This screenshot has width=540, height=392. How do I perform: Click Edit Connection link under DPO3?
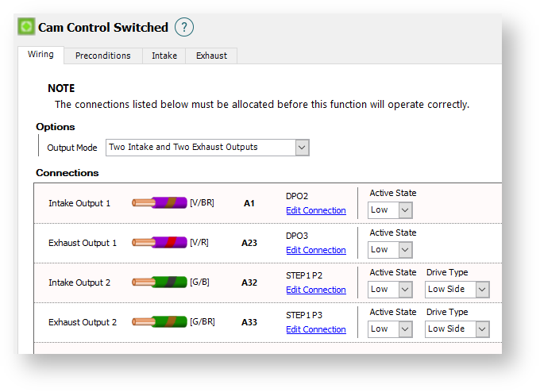(x=315, y=250)
